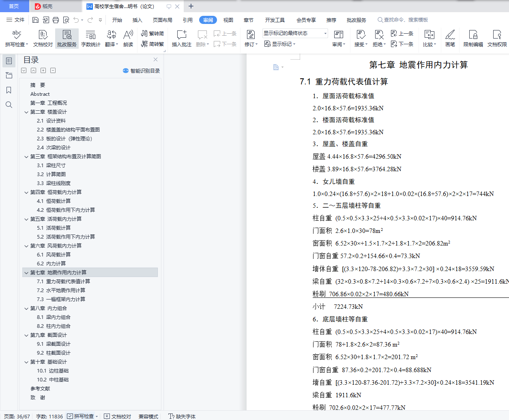
Task: Open the compare documents (比较) tool
Action: click(429, 39)
